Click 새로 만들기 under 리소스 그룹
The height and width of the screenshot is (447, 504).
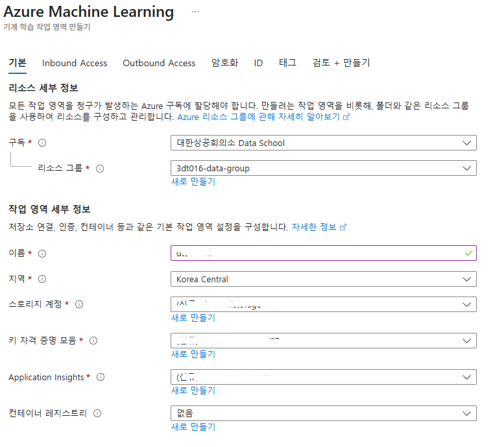pos(193,182)
